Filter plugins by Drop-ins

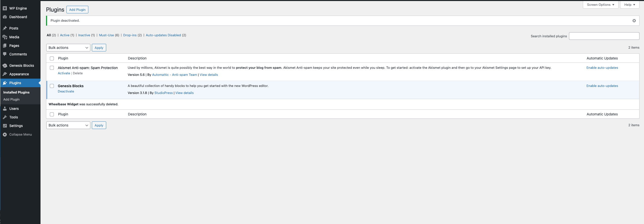130,35
